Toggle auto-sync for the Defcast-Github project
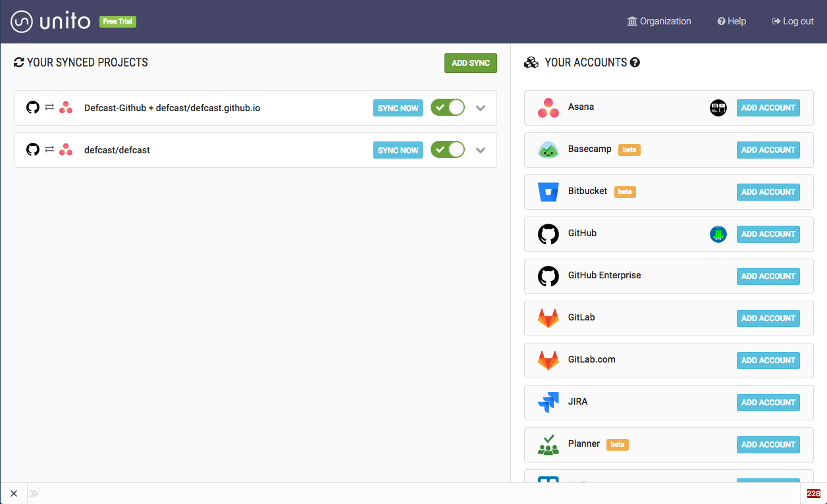 pos(448,107)
